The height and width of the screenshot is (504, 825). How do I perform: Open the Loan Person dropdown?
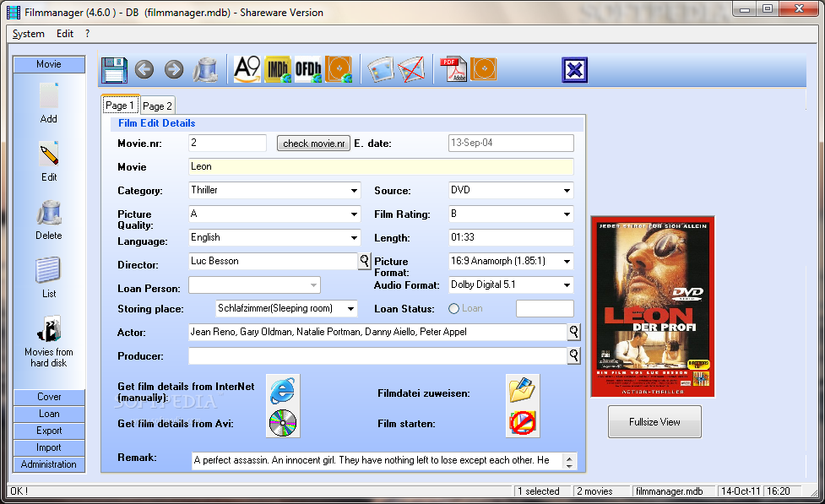pyautogui.click(x=313, y=285)
